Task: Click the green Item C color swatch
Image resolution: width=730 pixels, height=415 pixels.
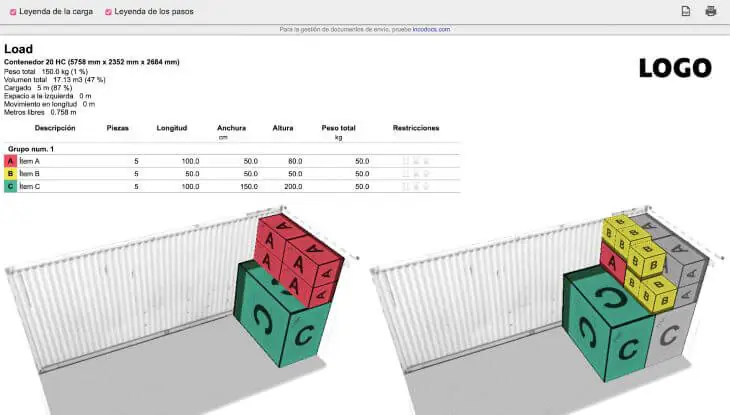Action: pyautogui.click(x=10, y=187)
